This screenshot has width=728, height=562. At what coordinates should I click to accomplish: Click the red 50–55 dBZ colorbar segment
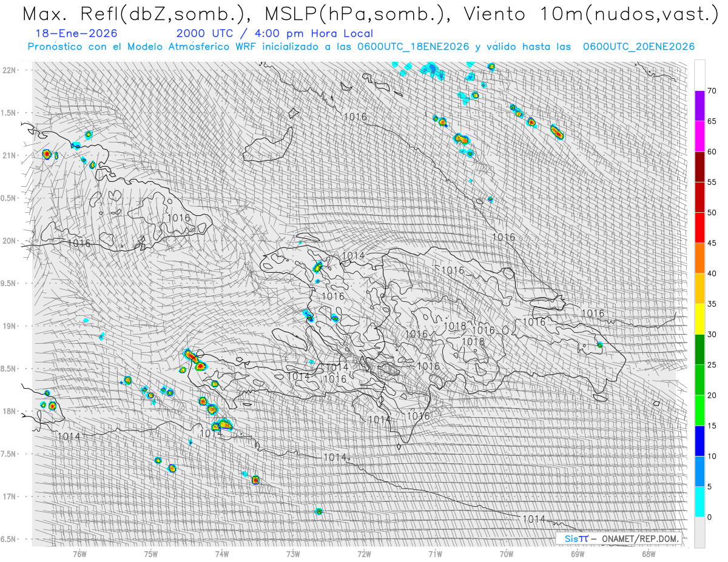[x=699, y=197]
